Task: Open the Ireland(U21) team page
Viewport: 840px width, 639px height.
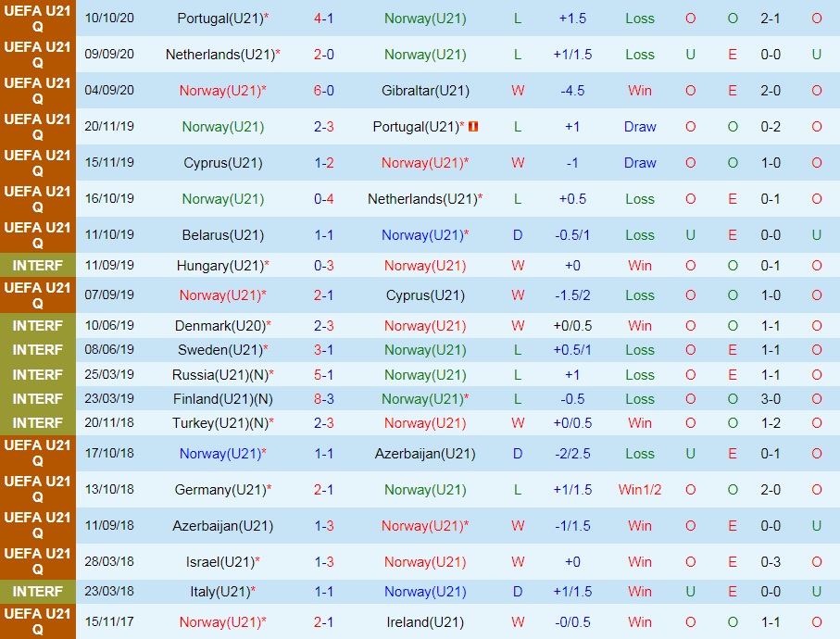Action: click(425, 622)
